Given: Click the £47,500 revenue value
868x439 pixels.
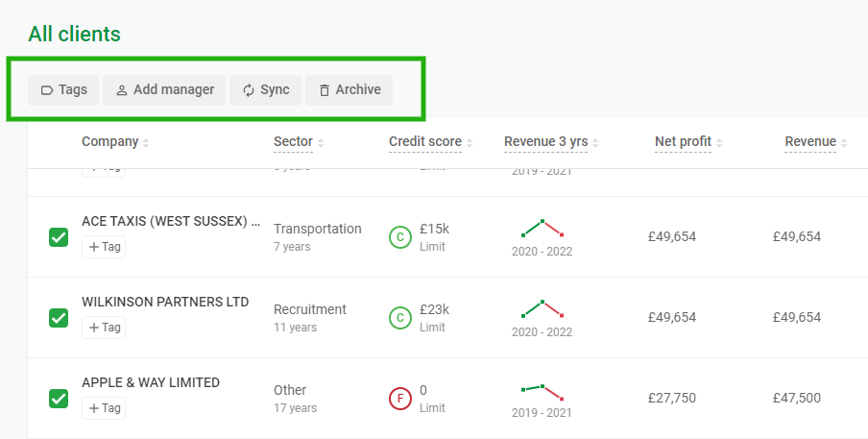Looking at the screenshot, I should coord(797,398).
